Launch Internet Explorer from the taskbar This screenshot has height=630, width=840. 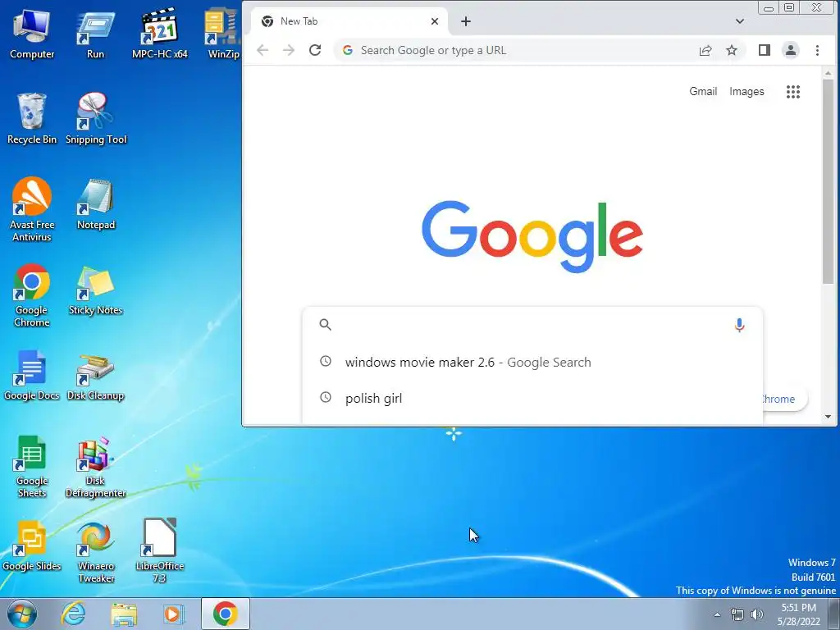coord(73,614)
